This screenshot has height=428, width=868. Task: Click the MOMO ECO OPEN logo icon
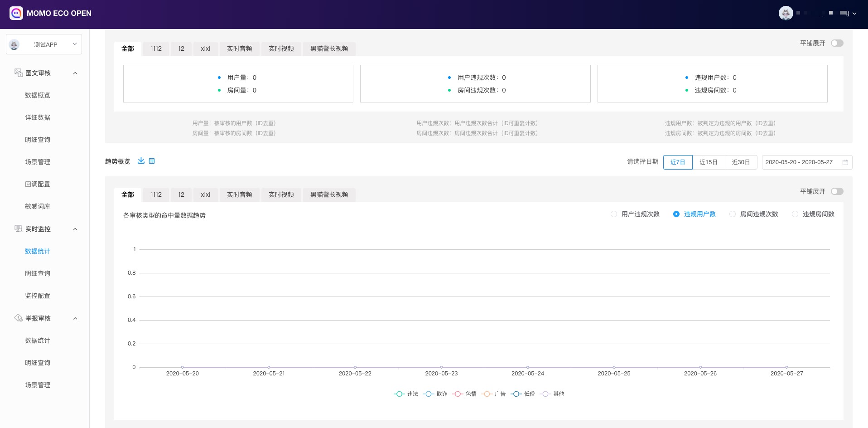[16, 13]
